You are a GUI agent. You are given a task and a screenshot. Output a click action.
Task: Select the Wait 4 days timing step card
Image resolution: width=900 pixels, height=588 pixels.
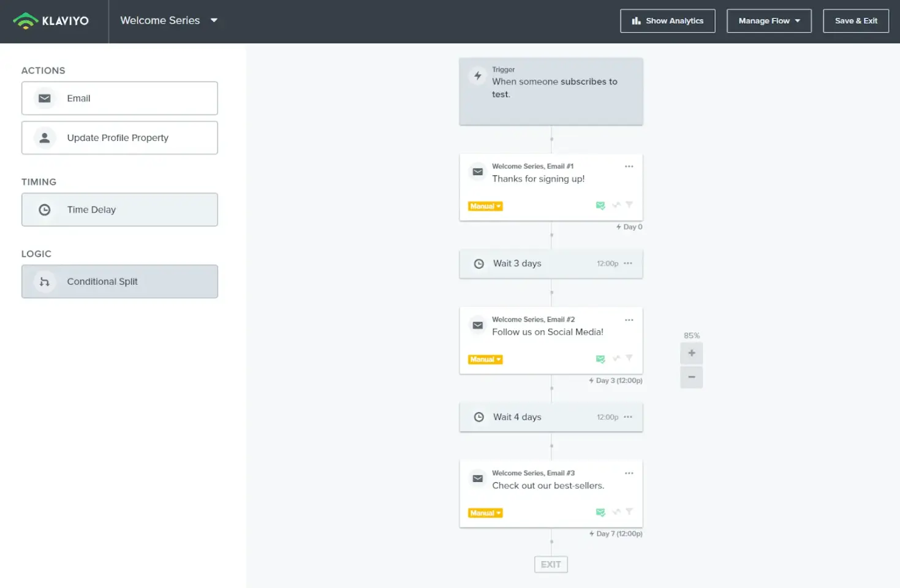tap(550, 417)
